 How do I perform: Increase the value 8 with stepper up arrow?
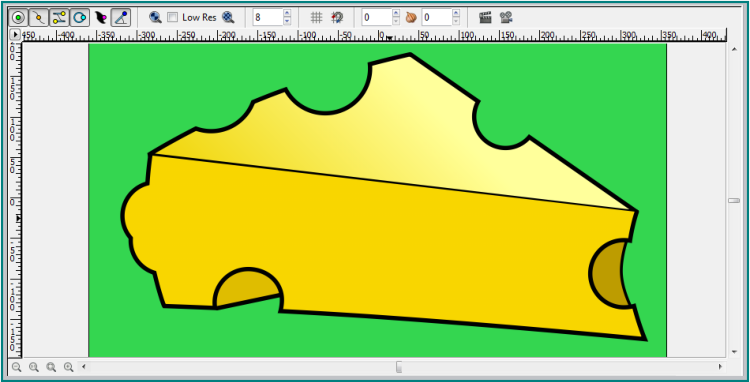point(287,13)
